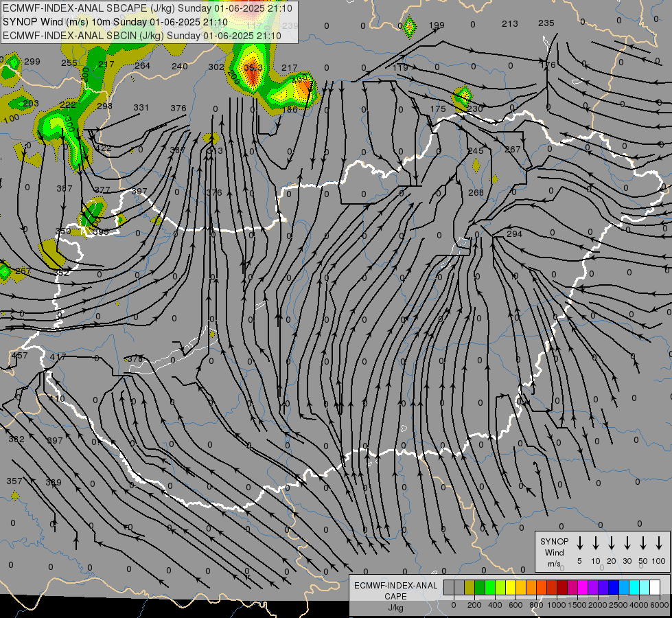Pick the maroon CAPE legend swatch

562,588
